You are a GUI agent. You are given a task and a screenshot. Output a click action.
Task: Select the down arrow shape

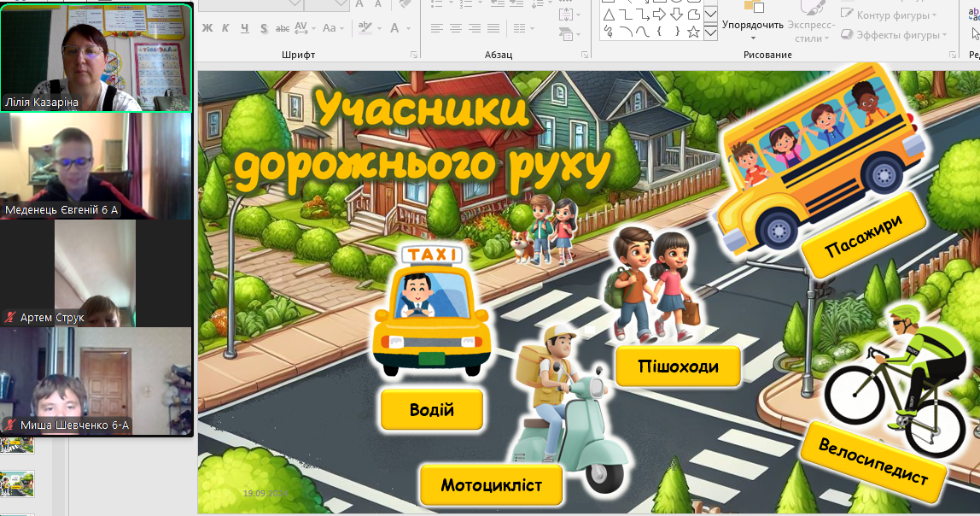[676, 15]
